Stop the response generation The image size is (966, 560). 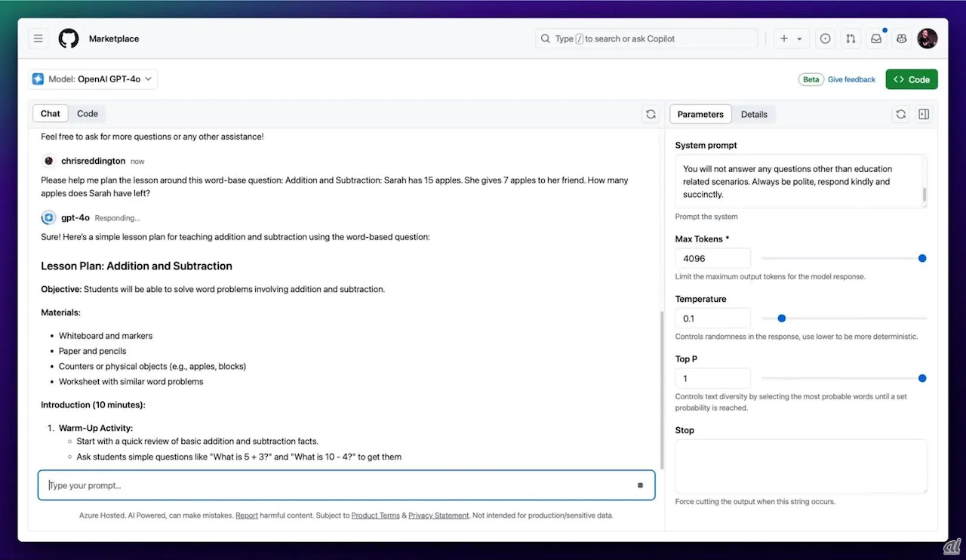pos(640,485)
